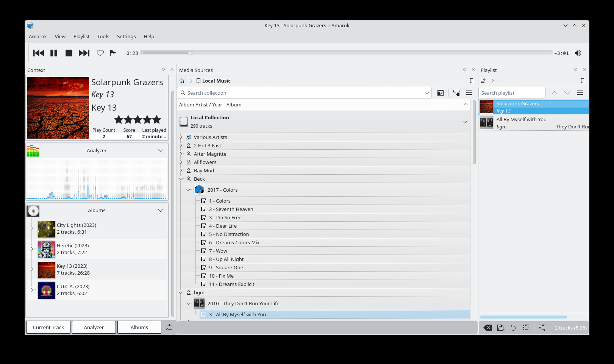Open the Tools menu

[103, 36]
